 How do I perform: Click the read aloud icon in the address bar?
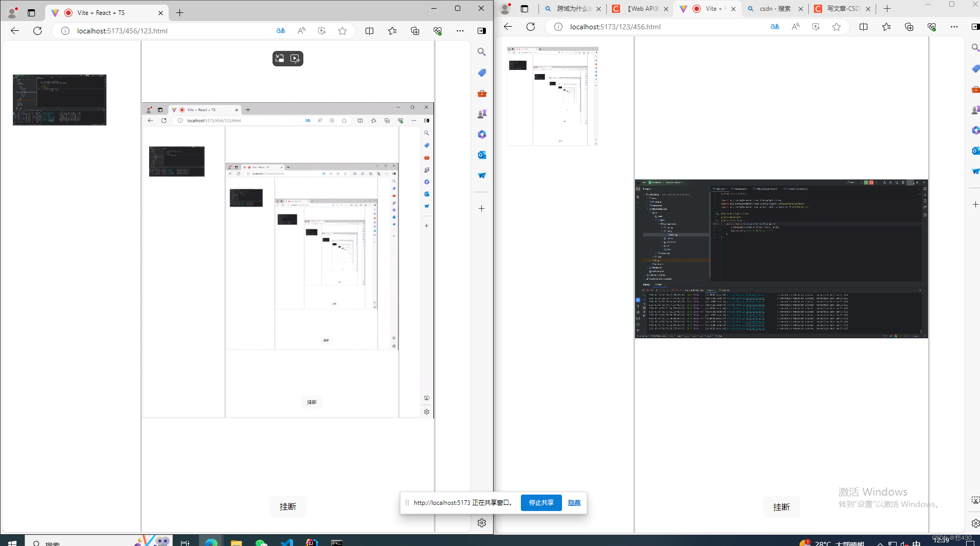pos(301,31)
